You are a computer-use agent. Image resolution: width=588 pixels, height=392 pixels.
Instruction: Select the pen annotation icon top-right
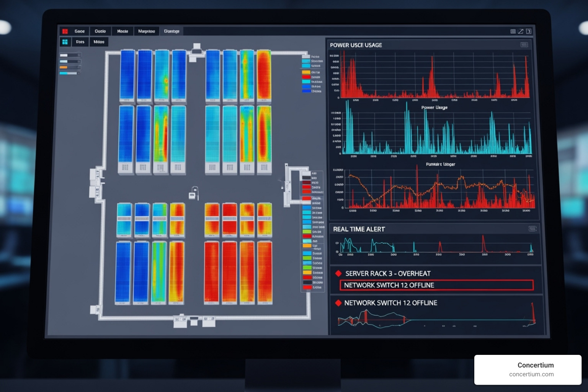coord(521,31)
